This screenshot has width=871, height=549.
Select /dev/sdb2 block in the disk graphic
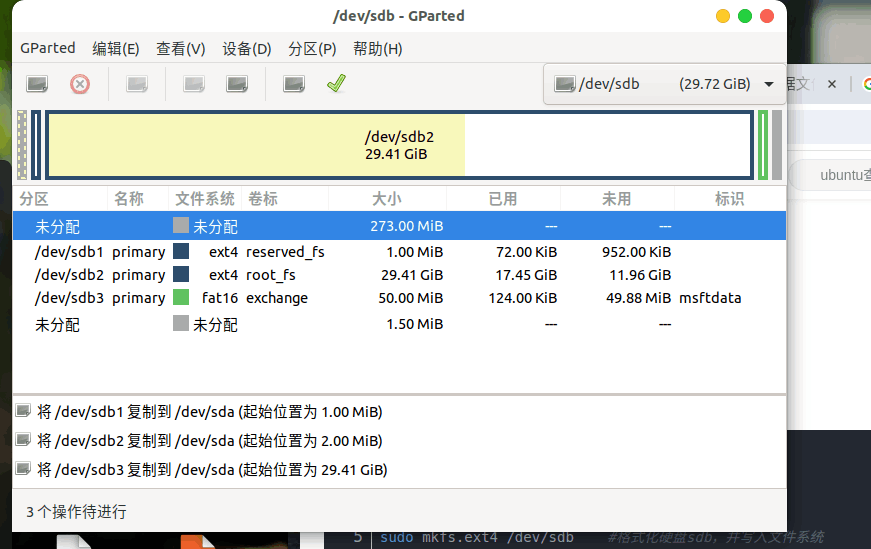point(399,145)
